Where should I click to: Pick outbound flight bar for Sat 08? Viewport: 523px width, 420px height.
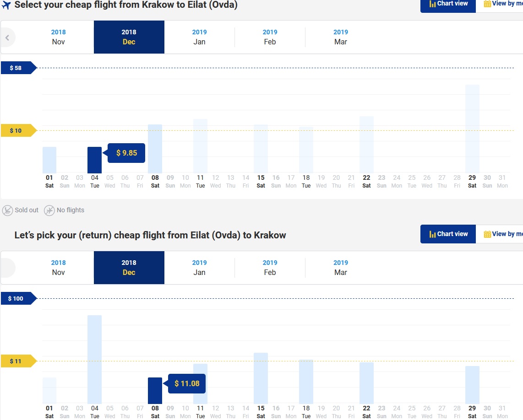coord(155,149)
